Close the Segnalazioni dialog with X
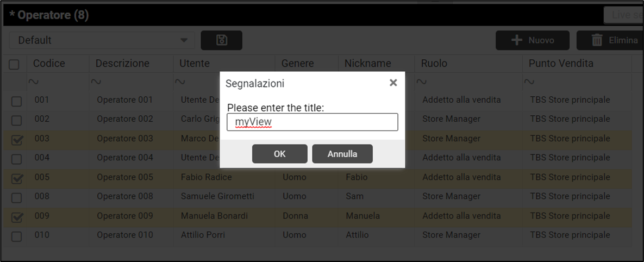Viewport: 644px width, 262px height. click(x=393, y=83)
